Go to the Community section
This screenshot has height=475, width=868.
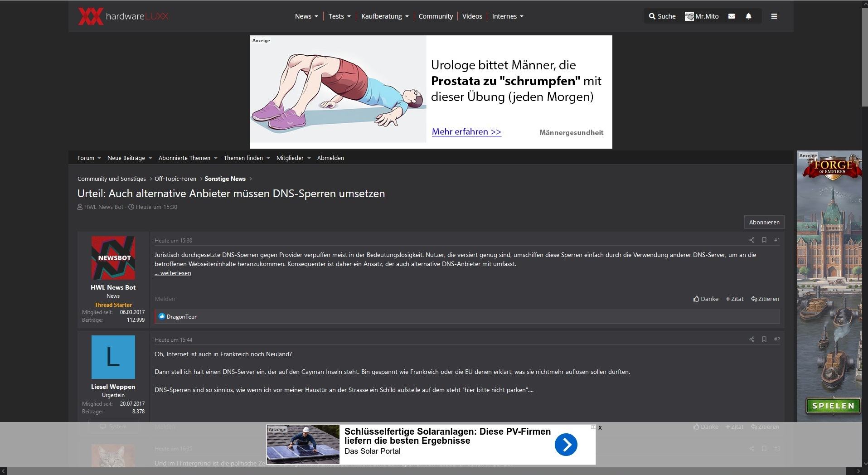(436, 16)
